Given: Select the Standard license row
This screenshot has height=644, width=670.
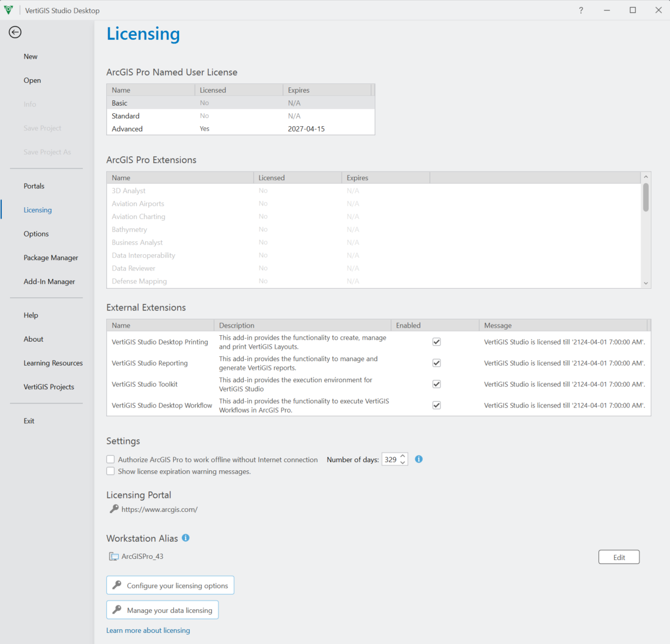Looking at the screenshot, I should click(x=241, y=116).
